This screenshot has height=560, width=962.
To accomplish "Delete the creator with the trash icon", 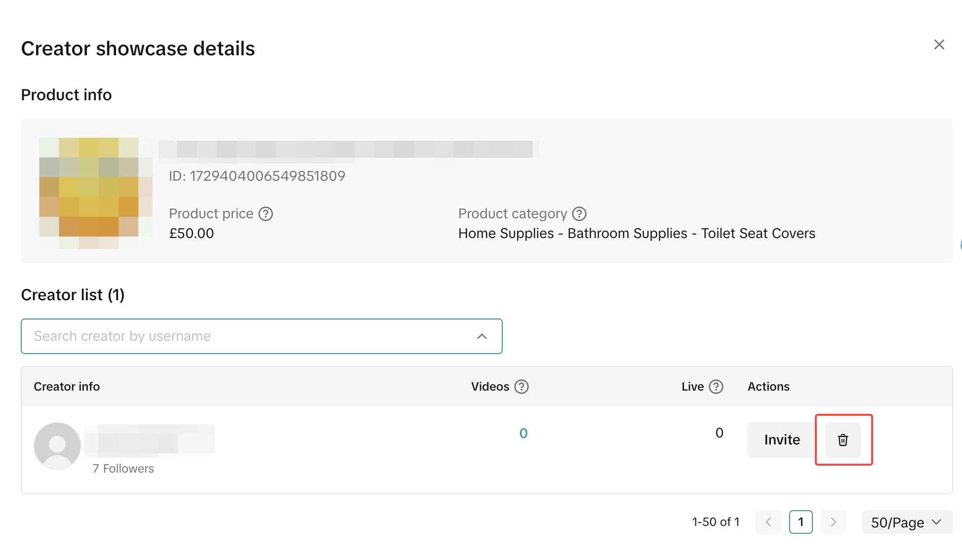I will (x=843, y=440).
